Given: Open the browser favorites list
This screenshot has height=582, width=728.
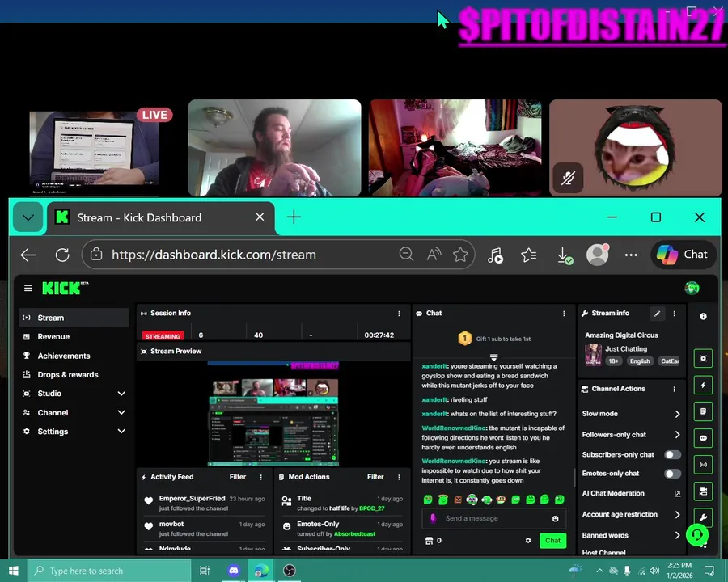Looking at the screenshot, I should click(529, 255).
